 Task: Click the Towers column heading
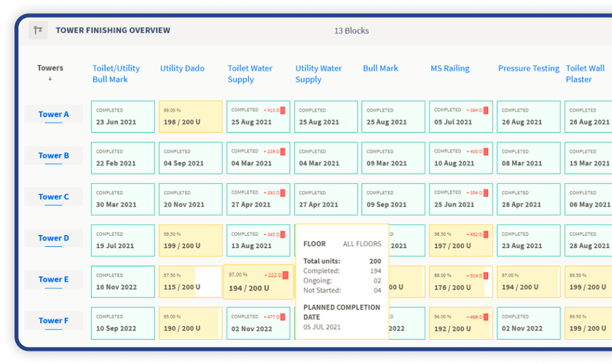click(50, 68)
